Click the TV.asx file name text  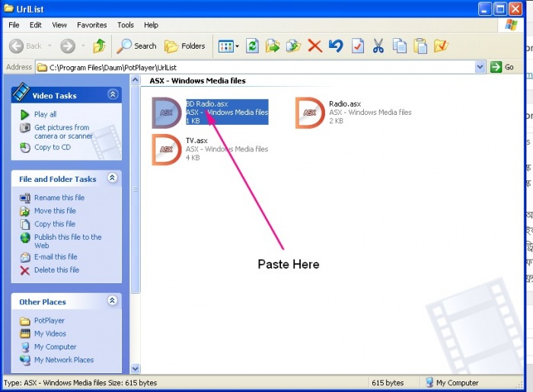pos(196,141)
